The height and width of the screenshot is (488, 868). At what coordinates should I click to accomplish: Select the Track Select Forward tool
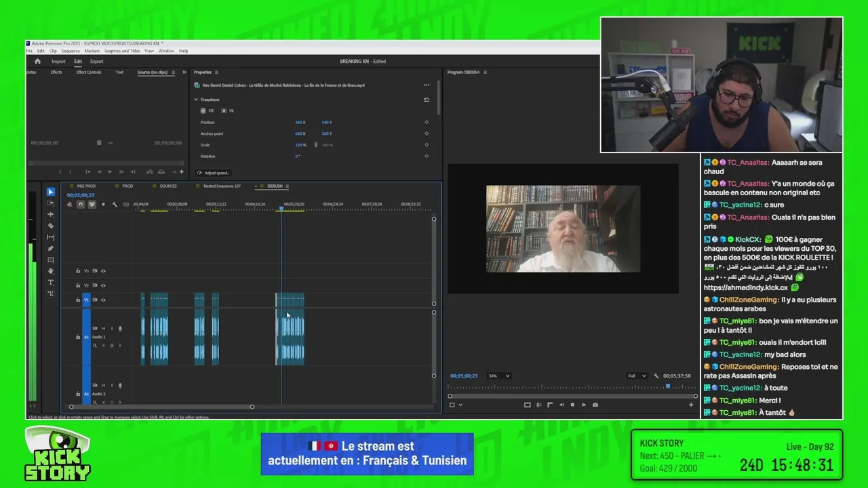tap(51, 203)
